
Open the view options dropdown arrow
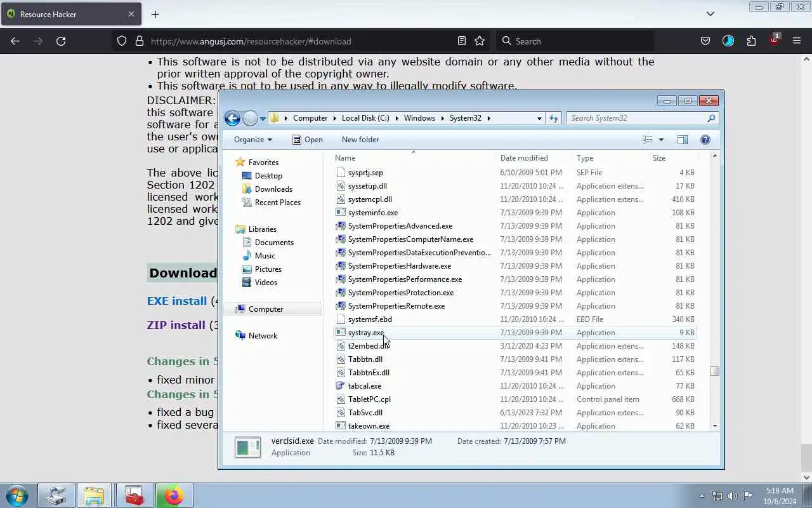(x=661, y=140)
